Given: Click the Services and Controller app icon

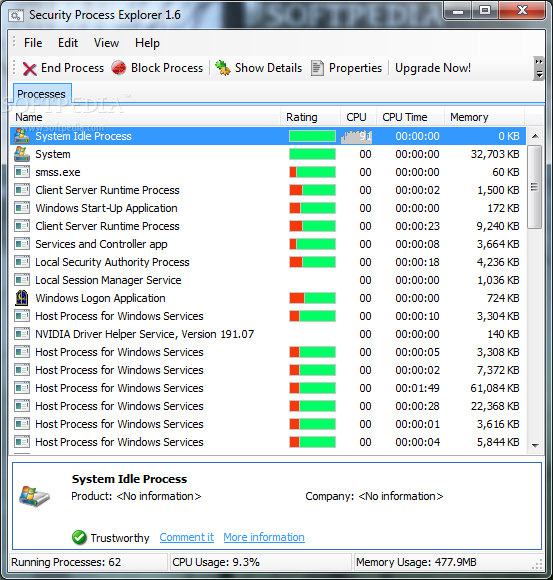Looking at the screenshot, I should click(22, 244).
